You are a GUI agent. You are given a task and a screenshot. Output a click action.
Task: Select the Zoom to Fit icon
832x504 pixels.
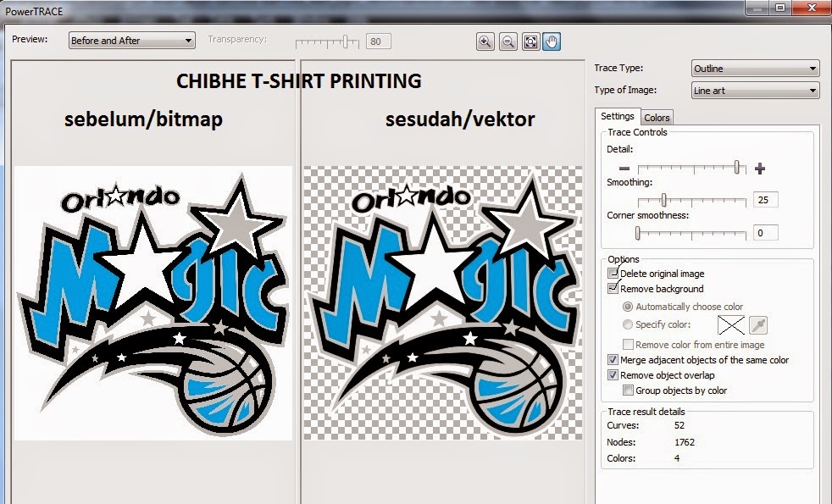tap(530, 42)
